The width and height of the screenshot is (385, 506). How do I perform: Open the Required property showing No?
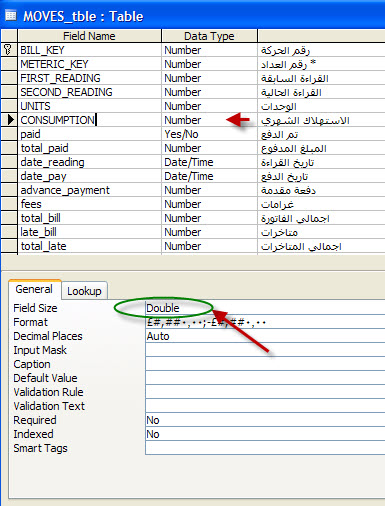(x=265, y=420)
